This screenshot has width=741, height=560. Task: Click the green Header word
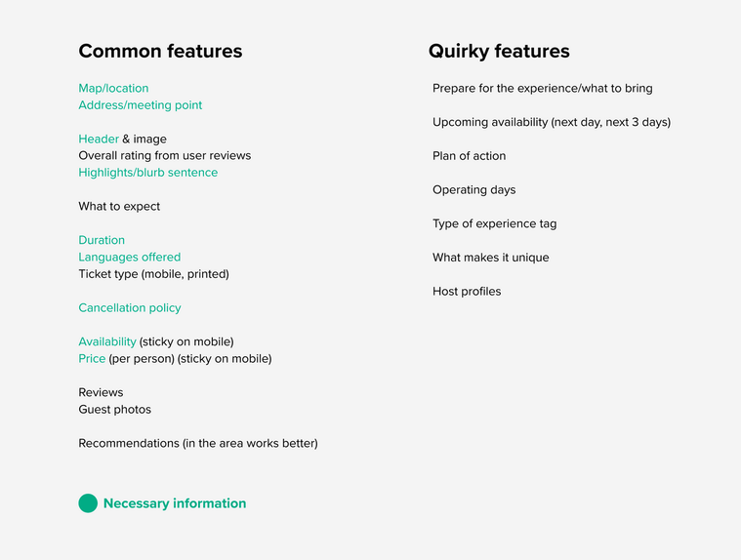99,139
